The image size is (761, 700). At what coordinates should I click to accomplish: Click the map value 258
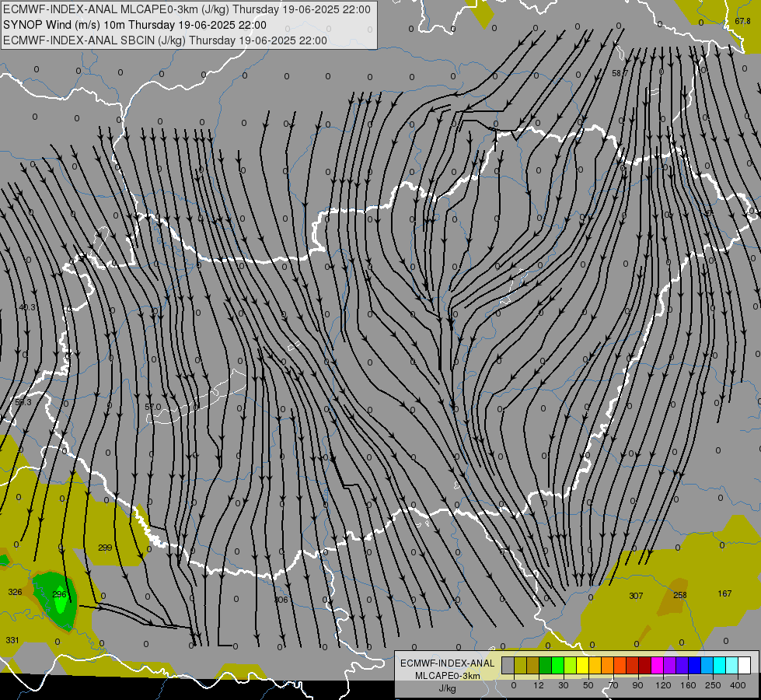click(x=680, y=595)
